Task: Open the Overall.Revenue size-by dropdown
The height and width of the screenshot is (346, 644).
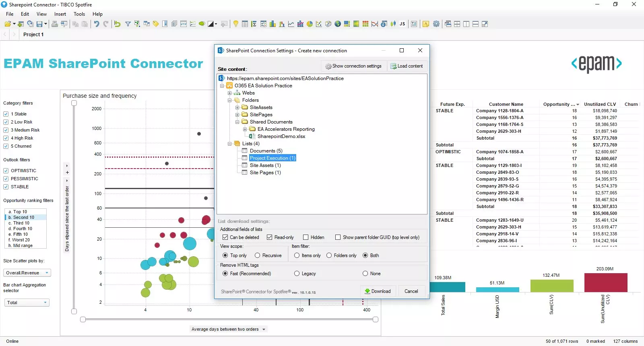Action: point(27,273)
